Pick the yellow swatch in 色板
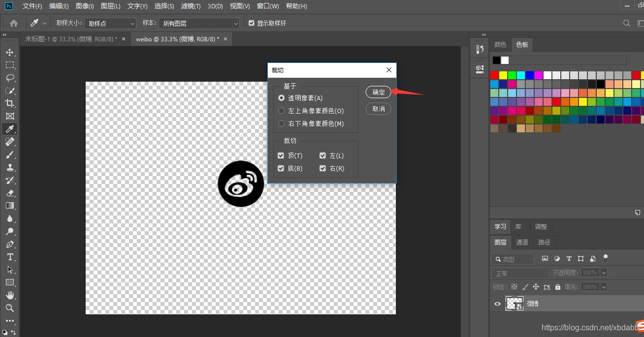This screenshot has height=337, width=644. pyautogui.click(x=503, y=75)
